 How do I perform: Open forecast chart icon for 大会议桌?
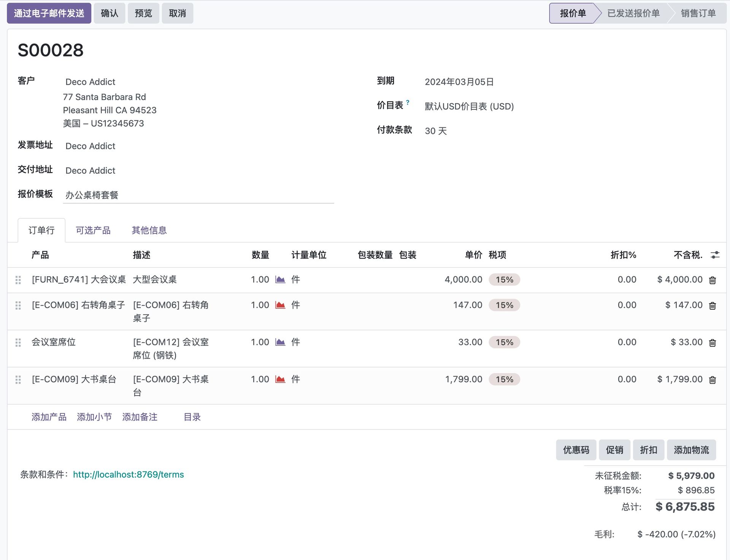click(x=280, y=280)
